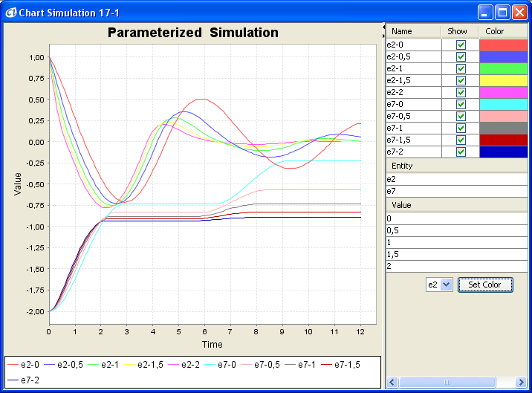The image size is (532, 393).
Task: Disable the Show checkbox for e7-1
Action: click(x=461, y=128)
